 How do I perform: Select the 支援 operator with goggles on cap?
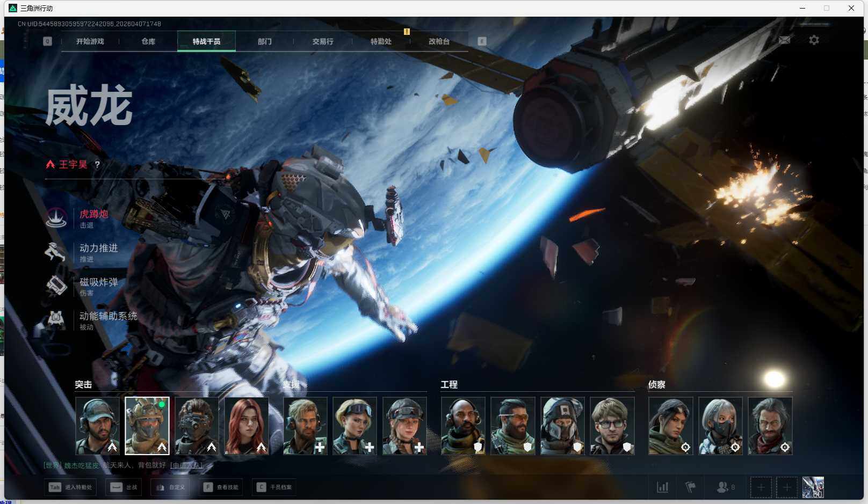404,426
